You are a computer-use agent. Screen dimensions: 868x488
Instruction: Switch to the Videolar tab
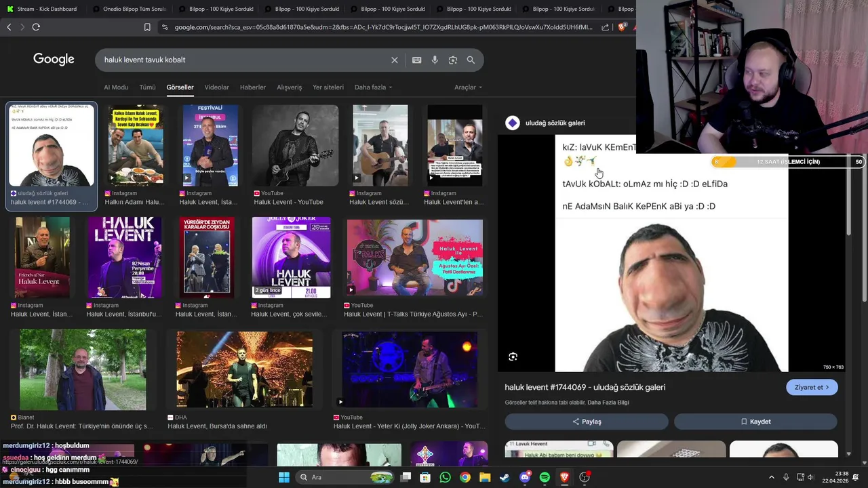[217, 87]
